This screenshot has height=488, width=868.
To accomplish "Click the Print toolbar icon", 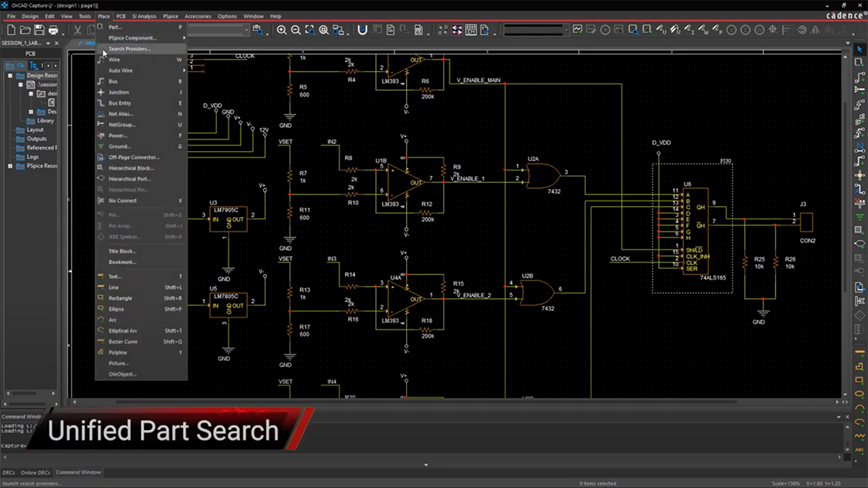I will pos(53,30).
